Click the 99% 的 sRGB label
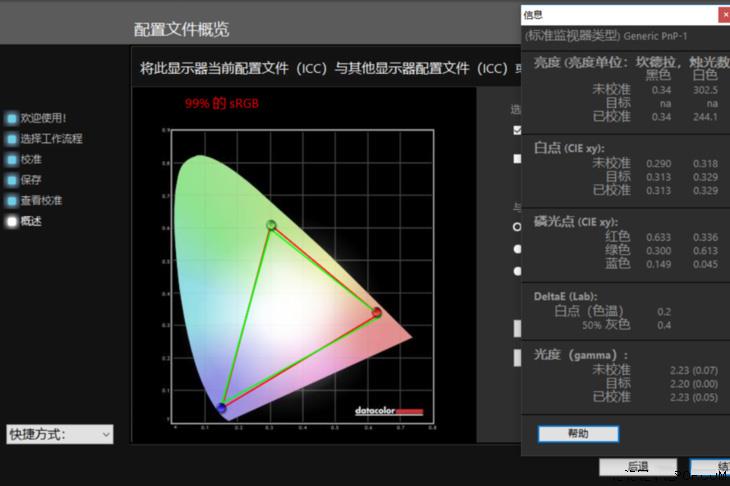 click(x=222, y=103)
